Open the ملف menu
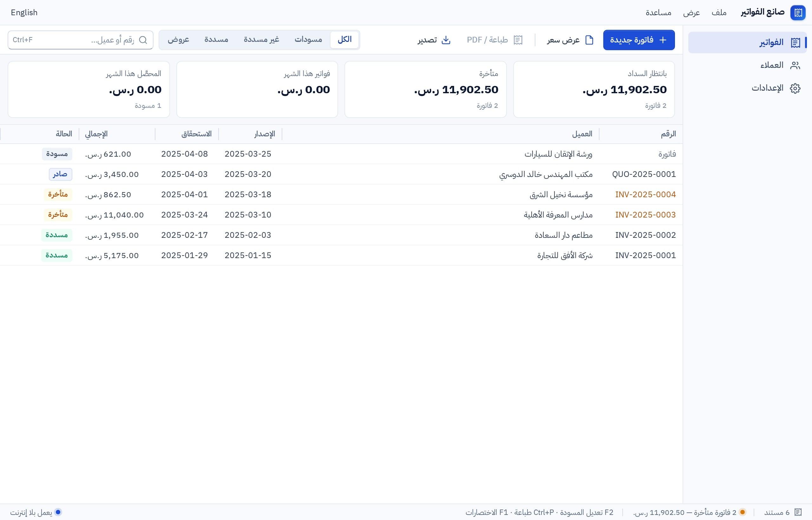 click(719, 13)
